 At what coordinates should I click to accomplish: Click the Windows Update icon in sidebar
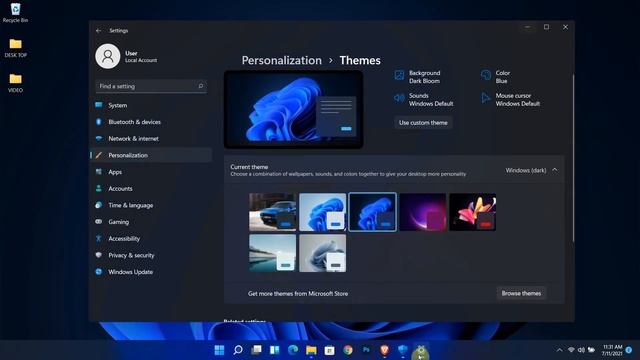pos(98,271)
